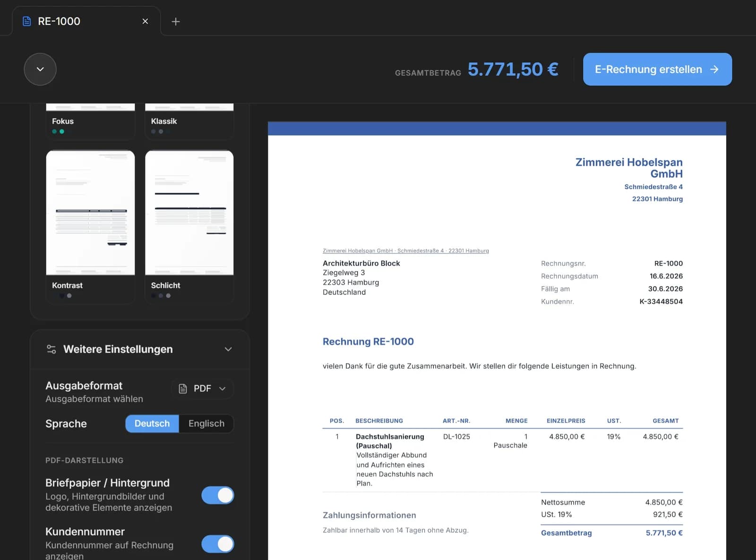Click the Sprache label
The height and width of the screenshot is (560, 756).
coord(66,423)
